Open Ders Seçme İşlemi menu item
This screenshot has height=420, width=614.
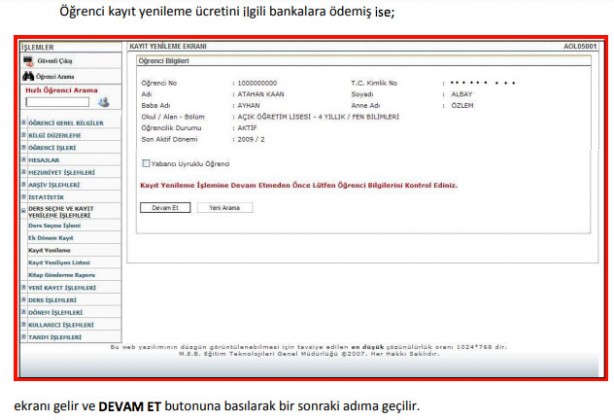(x=54, y=225)
